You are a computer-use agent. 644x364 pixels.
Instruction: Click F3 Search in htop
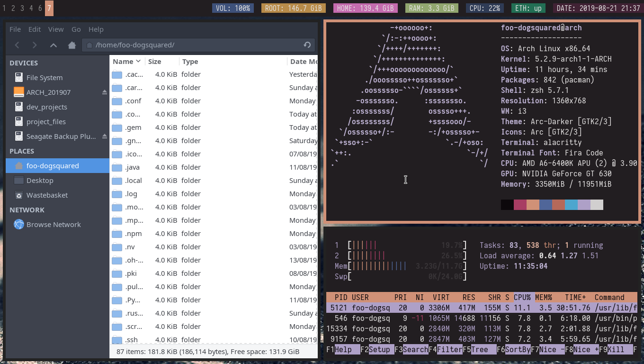[x=411, y=350]
